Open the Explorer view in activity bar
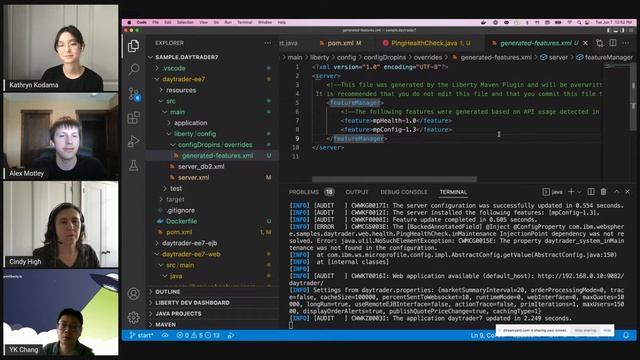Image resolution: width=640 pixels, height=360 pixels. pos(133,46)
